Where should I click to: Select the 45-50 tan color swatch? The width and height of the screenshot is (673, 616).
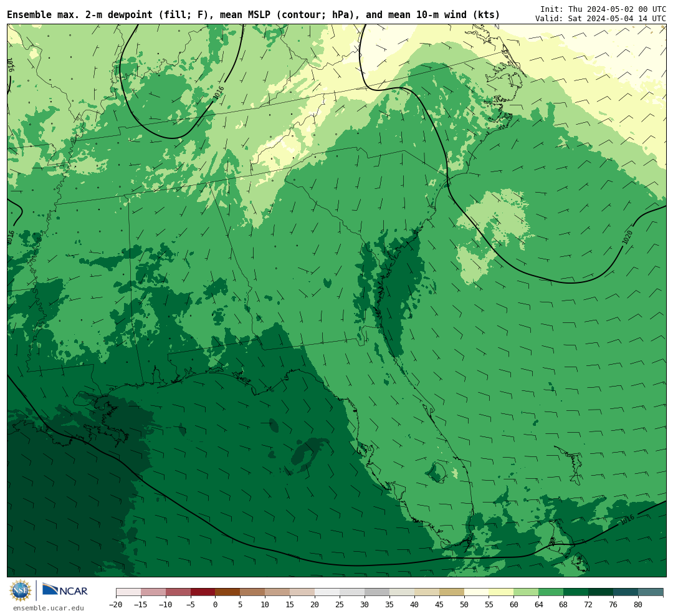tap(451, 592)
